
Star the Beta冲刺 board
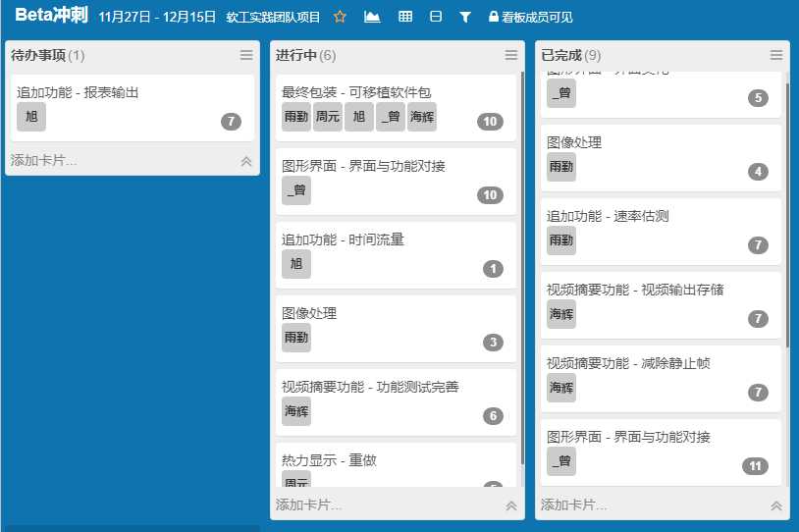341,17
